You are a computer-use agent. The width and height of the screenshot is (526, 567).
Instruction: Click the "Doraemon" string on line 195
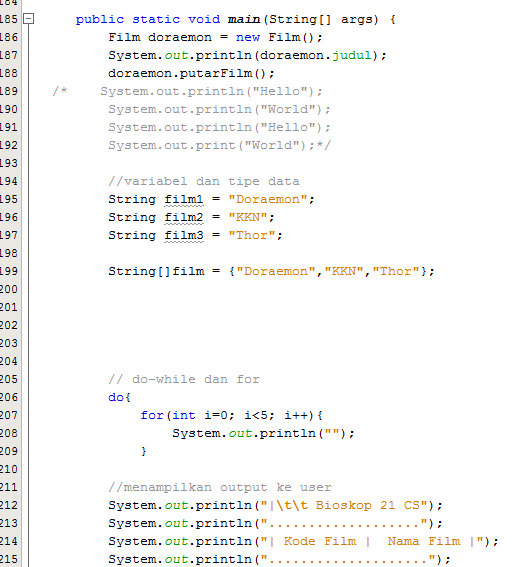[268, 199]
